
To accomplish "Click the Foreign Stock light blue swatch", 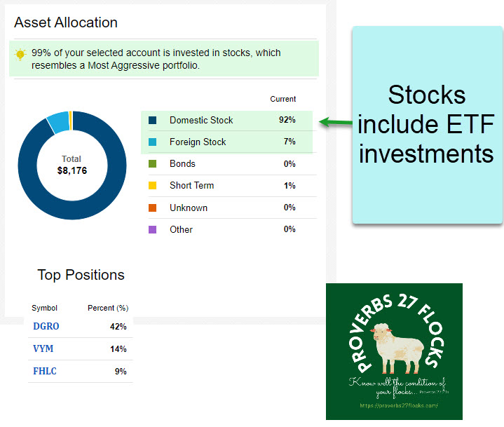I will coord(153,142).
